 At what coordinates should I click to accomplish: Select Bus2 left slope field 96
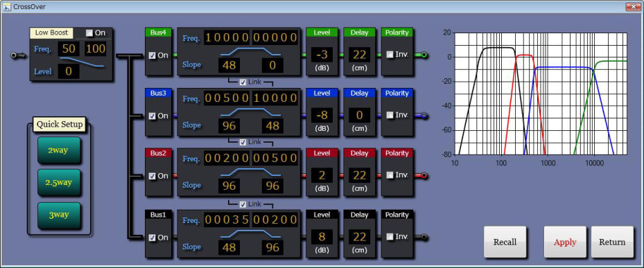point(229,186)
